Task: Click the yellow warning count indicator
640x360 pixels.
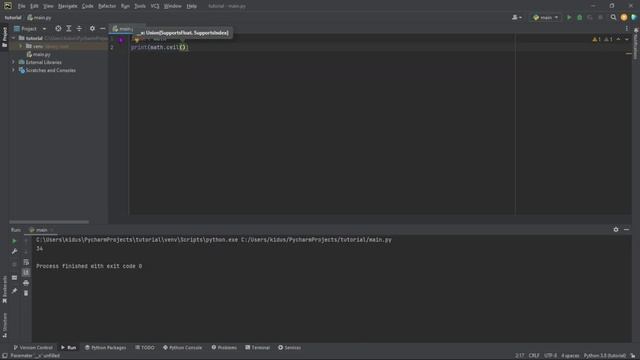Action: tap(596, 40)
